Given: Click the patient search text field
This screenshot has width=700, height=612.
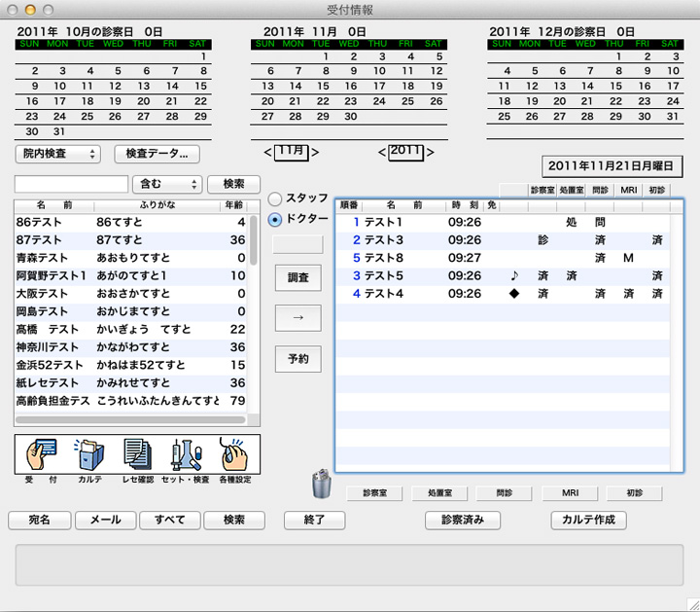Looking at the screenshot, I should pos(71,184).
